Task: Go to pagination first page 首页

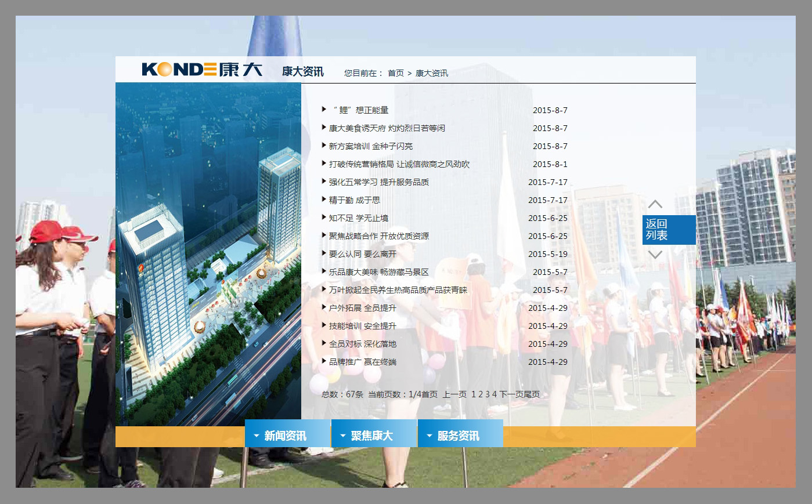Action: pos(430,394)
